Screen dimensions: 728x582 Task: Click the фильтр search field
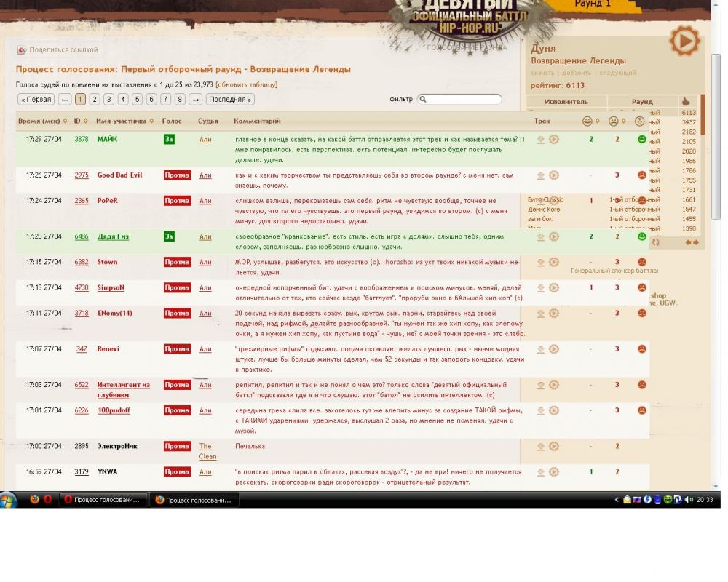click(x=459, y=99)
